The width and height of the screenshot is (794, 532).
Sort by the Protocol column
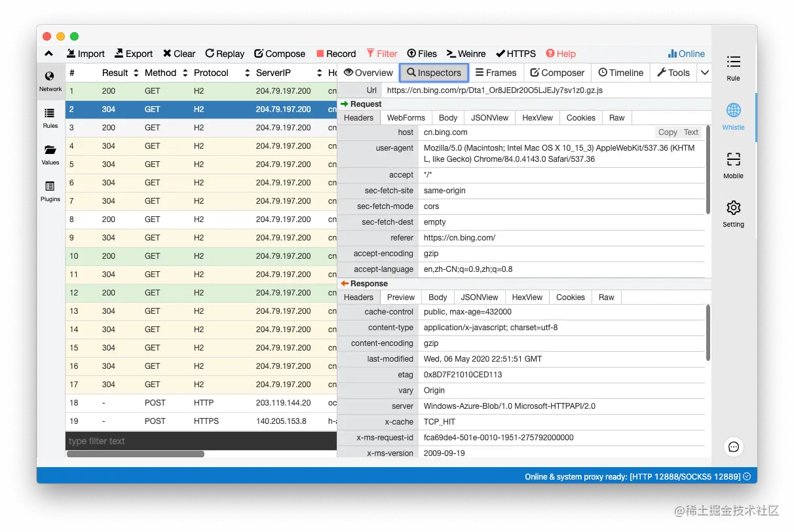(x=222, y=73)
